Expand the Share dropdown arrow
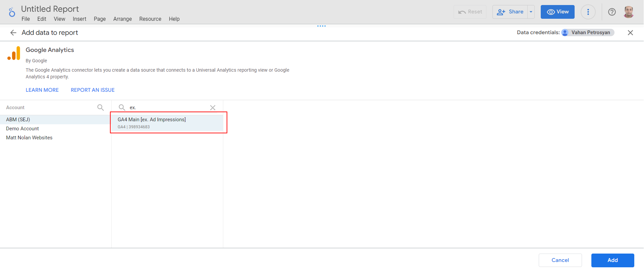 531,12
